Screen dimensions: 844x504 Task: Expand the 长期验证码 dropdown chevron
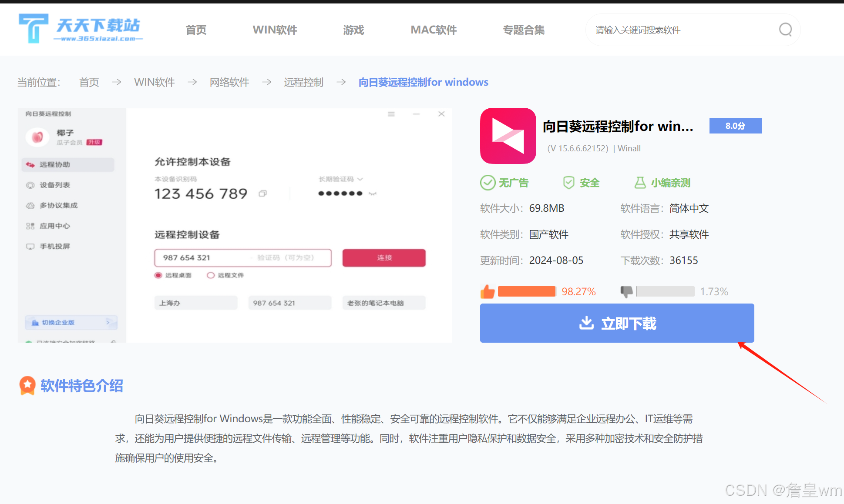[360, 179]
